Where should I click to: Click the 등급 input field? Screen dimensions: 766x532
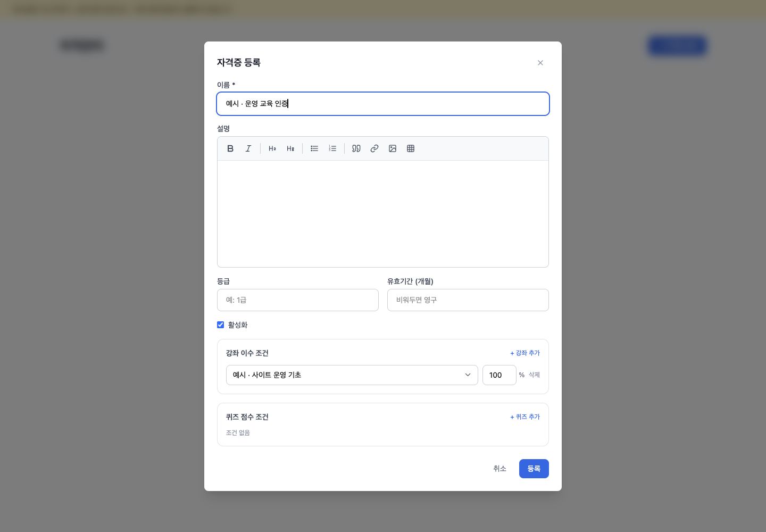point(298,300)
